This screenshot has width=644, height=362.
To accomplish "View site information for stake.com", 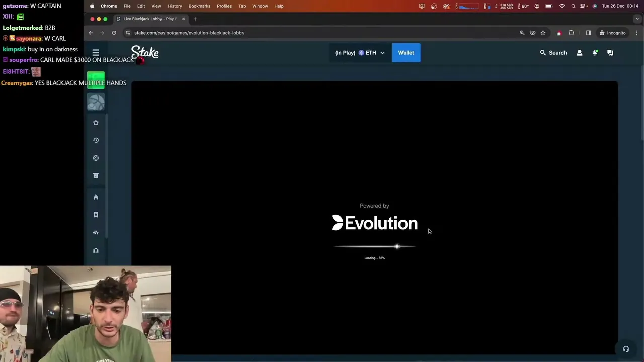I will point(128,33).
